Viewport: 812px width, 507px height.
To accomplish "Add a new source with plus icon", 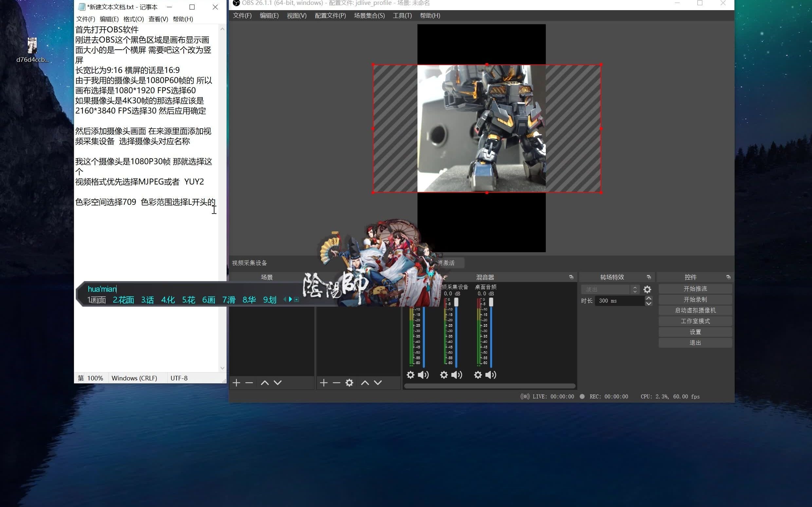I will click(x=323, y=383).
